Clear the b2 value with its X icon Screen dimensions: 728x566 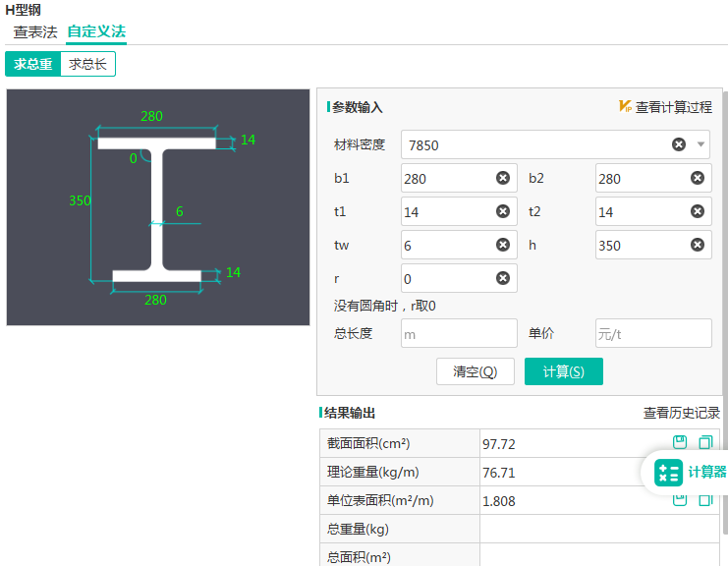click(698, 178)
